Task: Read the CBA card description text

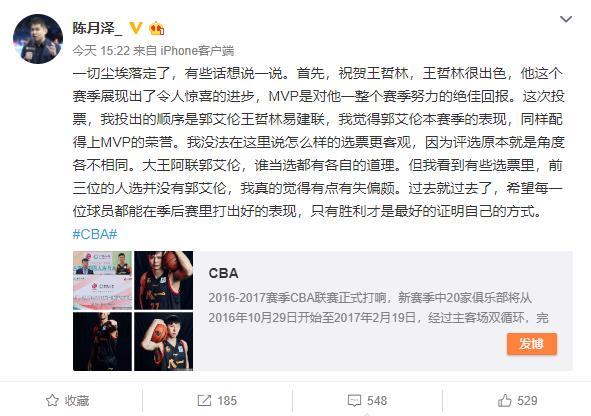Action: [378, 308]
